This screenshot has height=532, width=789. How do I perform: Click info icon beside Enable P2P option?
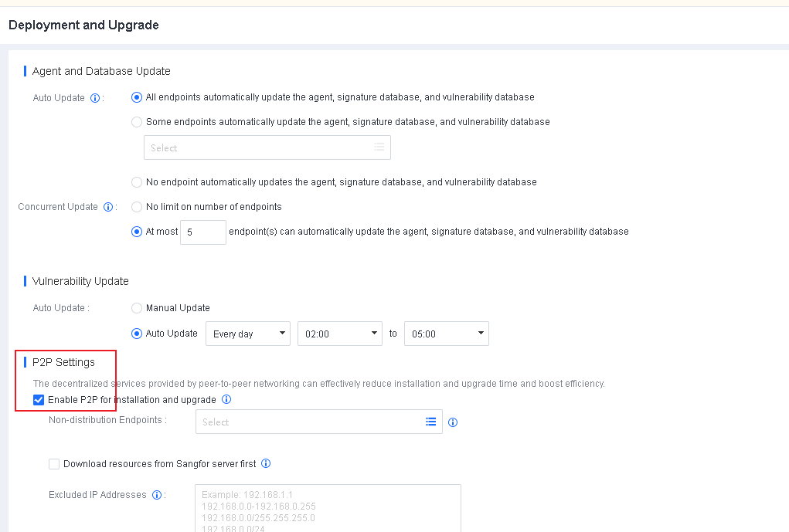pos(226,400)
